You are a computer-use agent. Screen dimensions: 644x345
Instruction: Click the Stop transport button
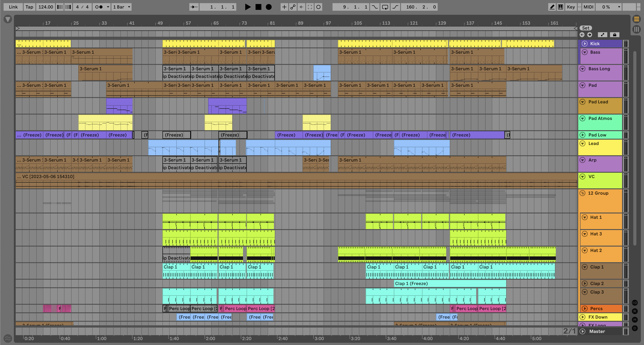pyautogui.click(x=258, y=7)
